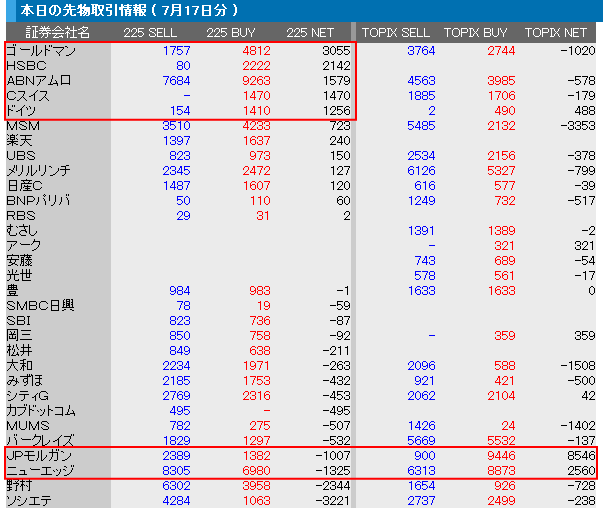The width and height of the screenshot is (603, 510).
Task: Click HSBC 225 BUY value 2222
Action: [257, 65]
